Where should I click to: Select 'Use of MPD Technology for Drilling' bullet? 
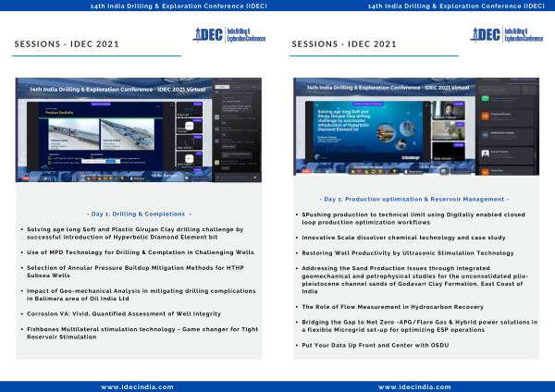(x=141, y=252)
